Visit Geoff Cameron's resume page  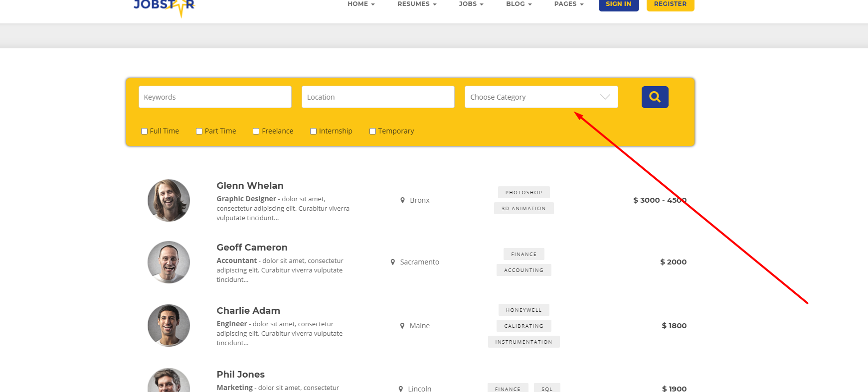point(252,248)
